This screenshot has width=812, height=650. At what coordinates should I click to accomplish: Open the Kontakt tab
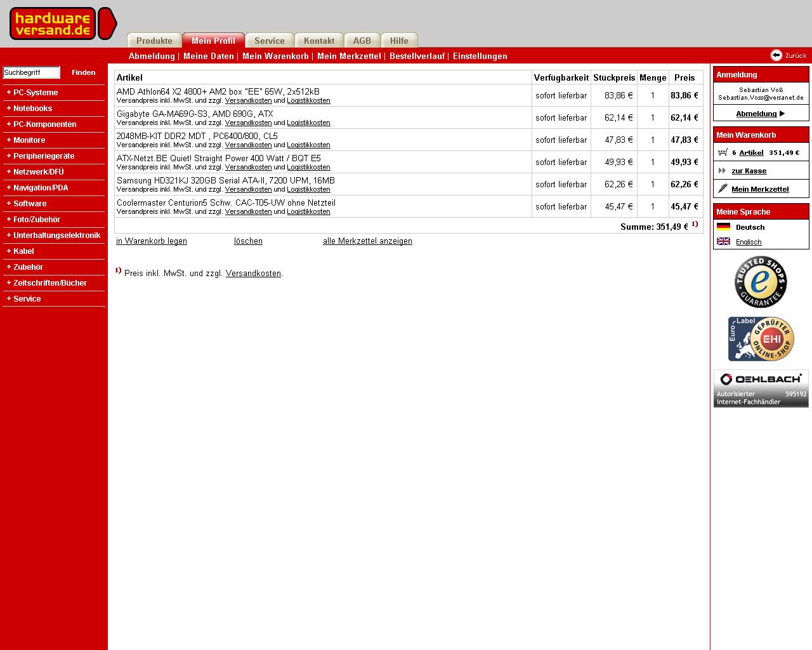[x=319, y=40]
